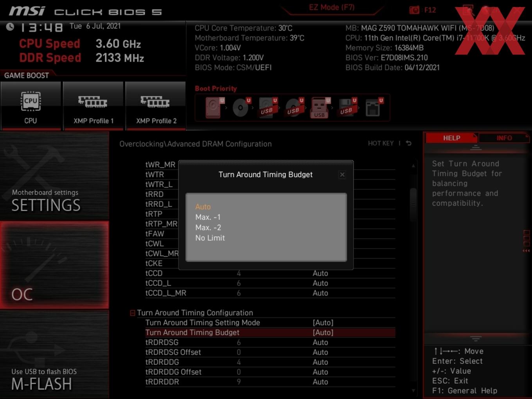The width and height of the screenshot is (532, 399).
Task: Select the optical disc boot device icon
Action: [241, 107]
